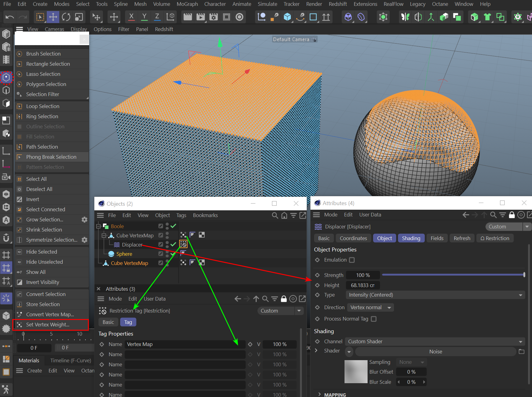Choose Phong Break Selection

click(52, 157)
